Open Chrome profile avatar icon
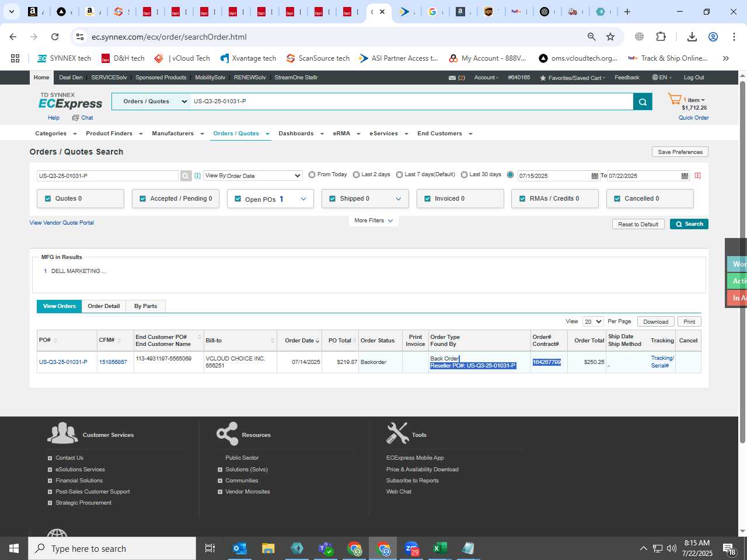Screen dimensions: 747x560 click(x=713, y=37)
